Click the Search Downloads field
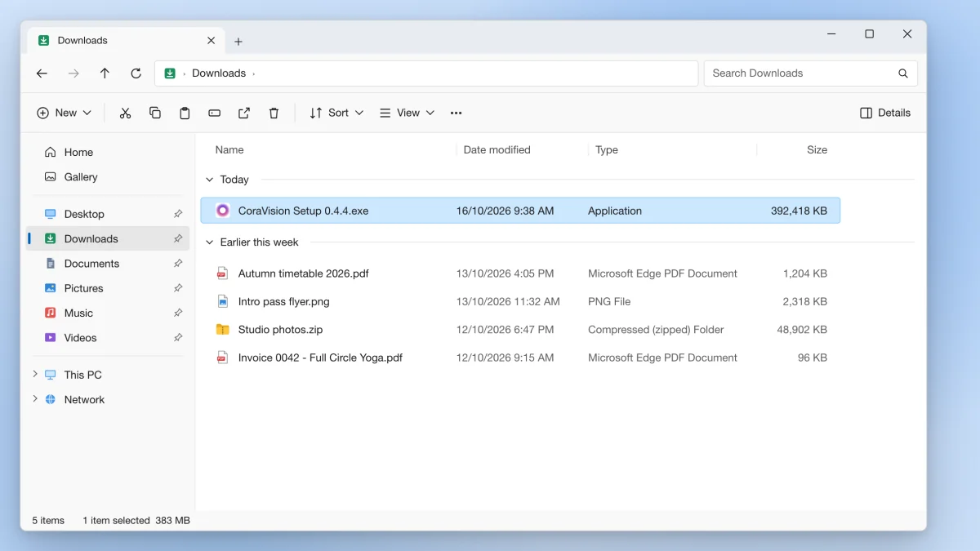The width and height of the screenshot is (980, 551). [x=810, y=73]
